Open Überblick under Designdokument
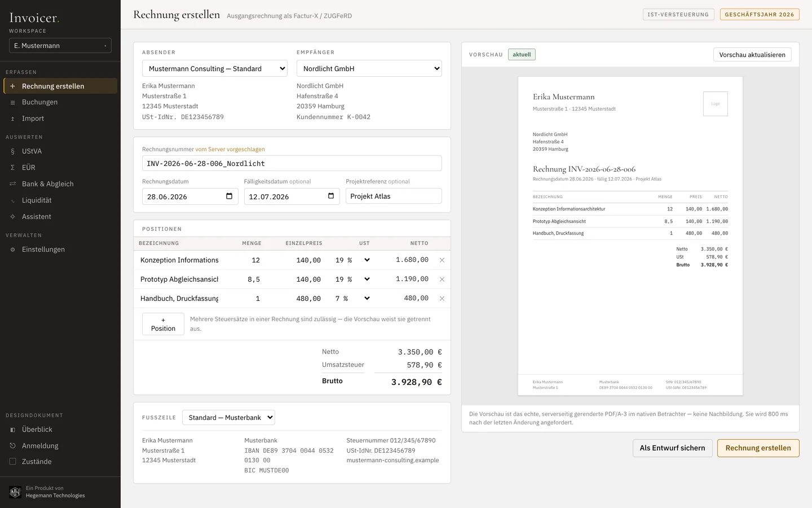 (x=60, y=430)
